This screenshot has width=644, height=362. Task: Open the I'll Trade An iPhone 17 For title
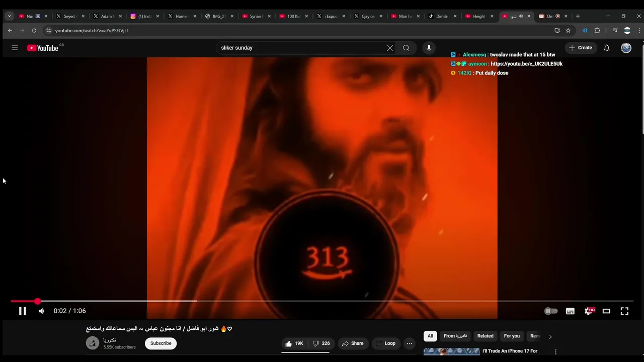[x=510, y=351]
